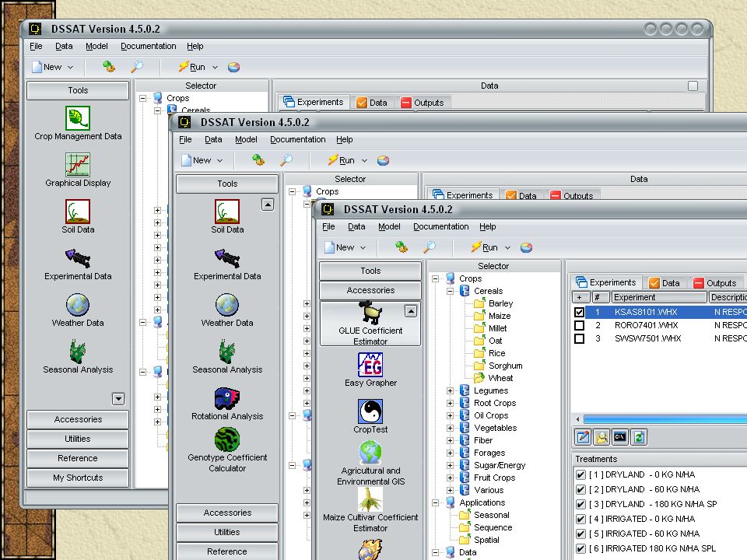Select Sequence under Applications
Image resolution: width=747 pixels, height=560 pixels.
tap(493, 527)
